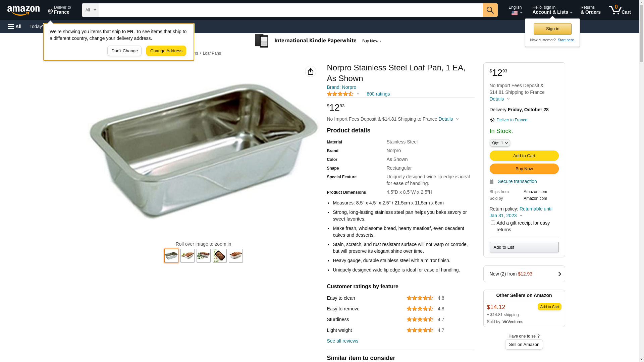Open the All hamburger menu
644x362 pixels.
15,26
